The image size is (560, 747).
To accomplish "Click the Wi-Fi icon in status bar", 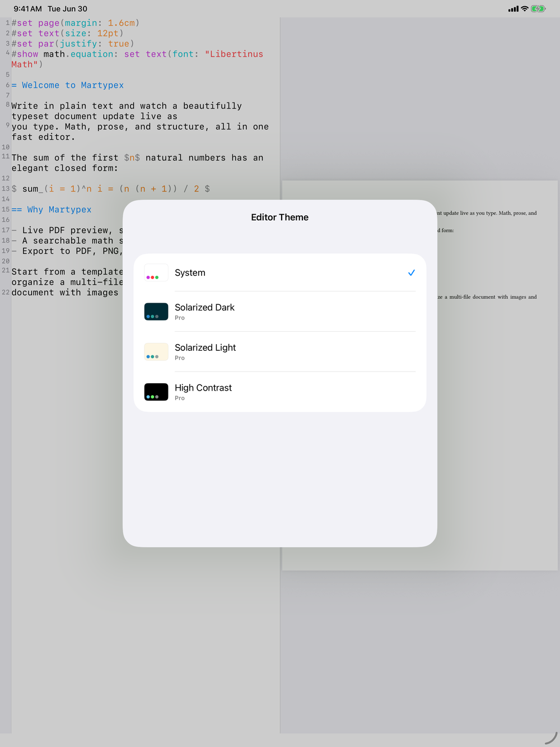I will [x=525, y=9].
